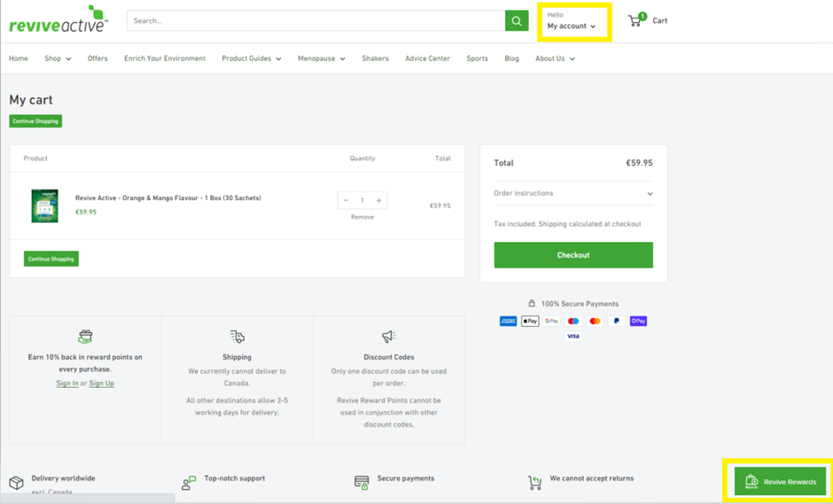Open the Sports page
The height and width of the screenshot is (504, 833).
[477, 58]
